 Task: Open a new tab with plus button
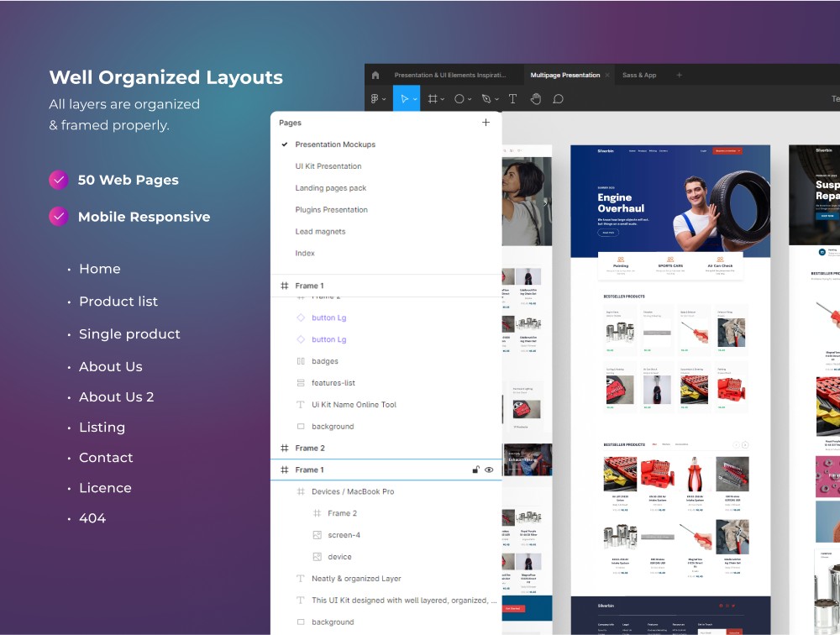coord(680,75)
